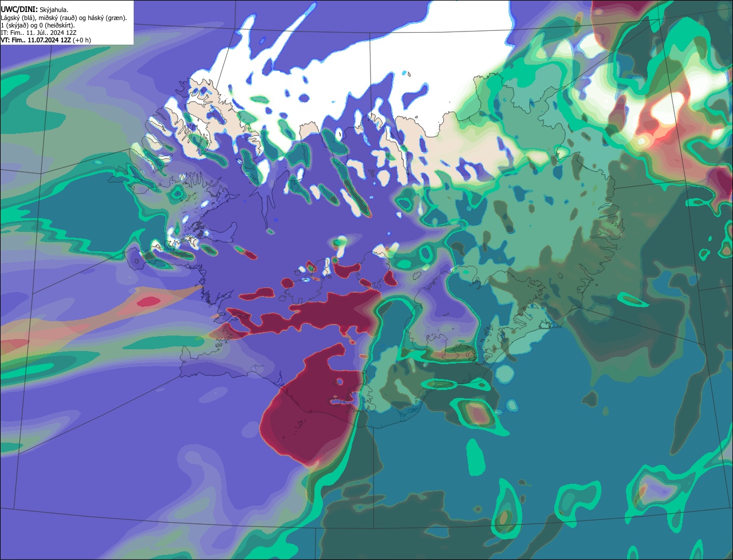Click the 'UWC/DINI: Skýjahula.' title line
733x560 pixels.
click(x=34, y=10)
